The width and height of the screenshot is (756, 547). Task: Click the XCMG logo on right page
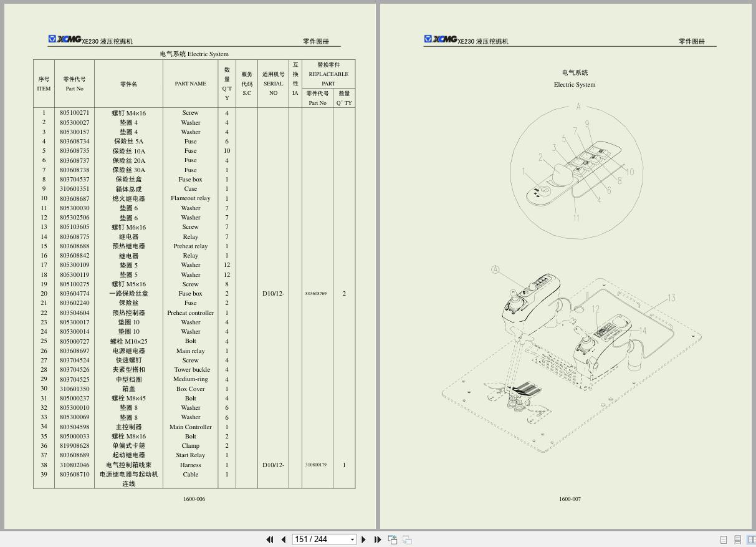click(x=441, y=39)
